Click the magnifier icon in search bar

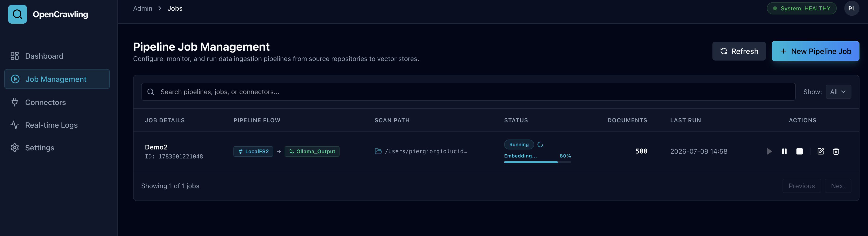click(x=151, y=92)
